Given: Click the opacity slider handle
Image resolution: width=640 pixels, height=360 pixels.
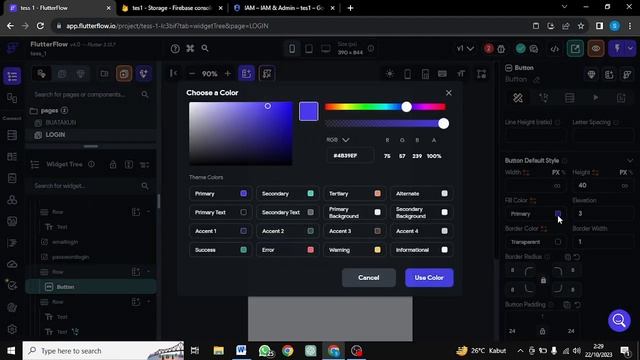Looking at the screenshot, I should point(443,124).
